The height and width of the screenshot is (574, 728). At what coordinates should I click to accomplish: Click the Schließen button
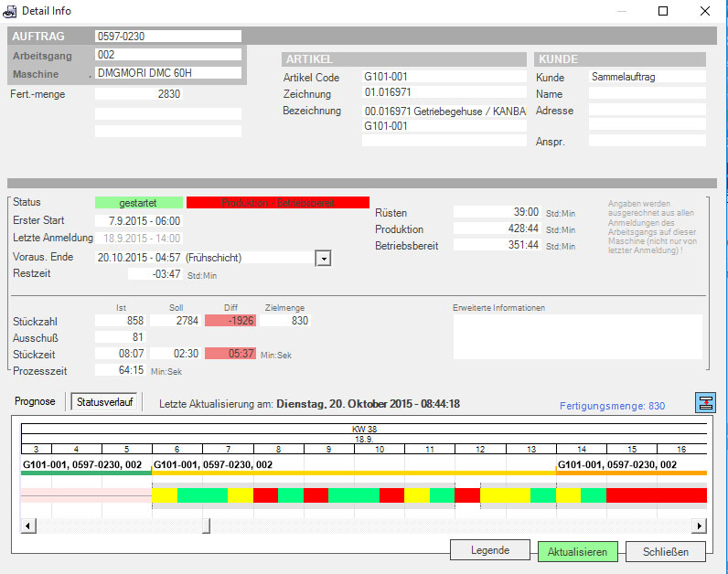click(665, 552)
